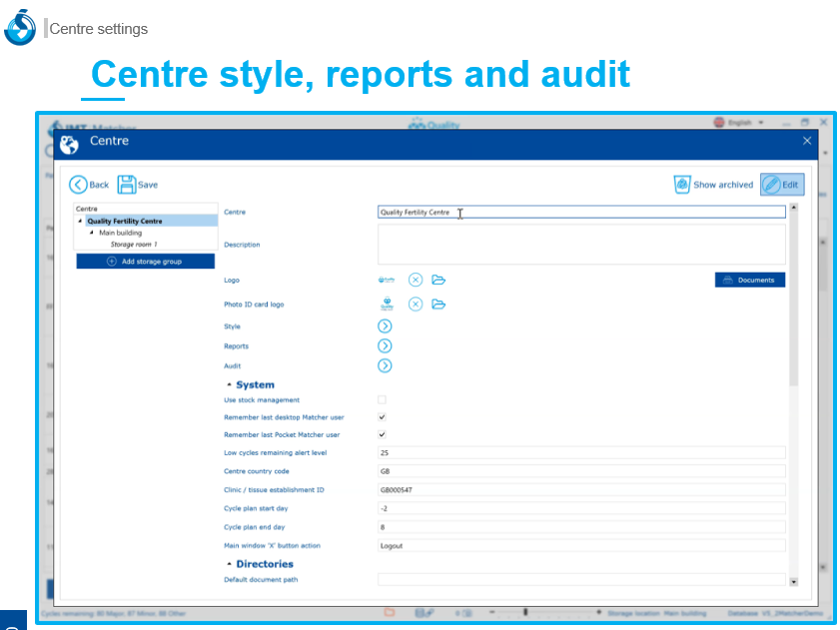Click the Documents button
Viewport: 840px width, 630px height.
pyautogui.click(x=749, y=280)
